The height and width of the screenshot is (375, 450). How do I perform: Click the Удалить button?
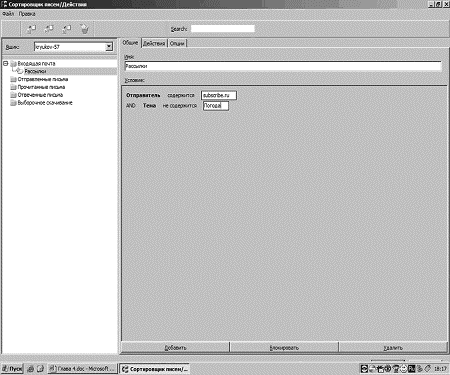(x=393, y=347)
